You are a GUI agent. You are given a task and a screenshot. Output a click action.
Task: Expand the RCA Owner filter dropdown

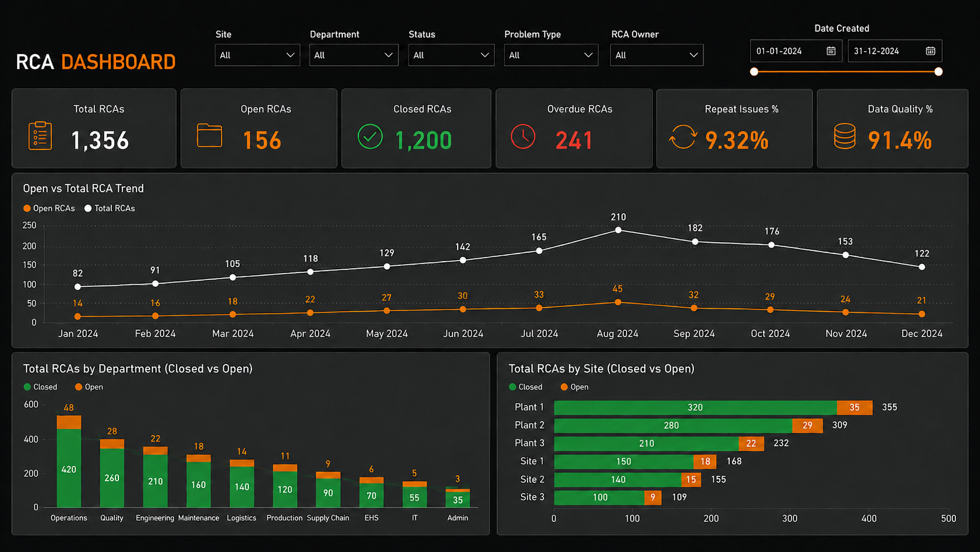(x=656, y=55)
